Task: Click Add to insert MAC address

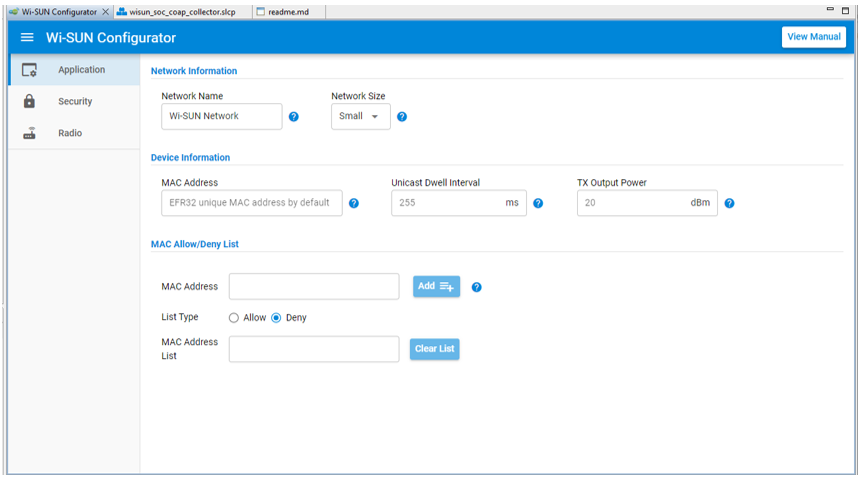Action: [x=436, y=287]
